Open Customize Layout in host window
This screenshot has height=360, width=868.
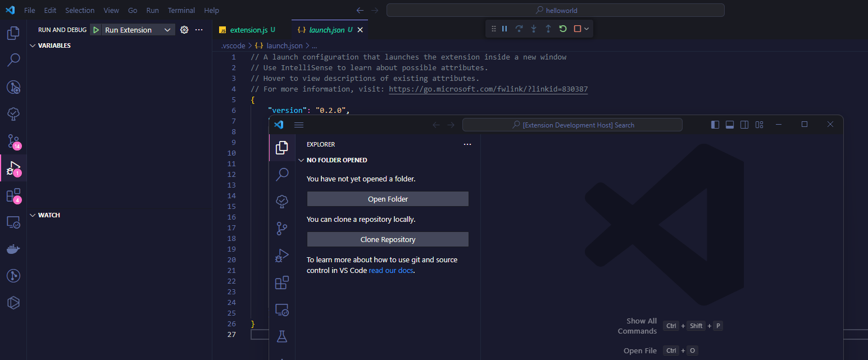coord(759,125)
